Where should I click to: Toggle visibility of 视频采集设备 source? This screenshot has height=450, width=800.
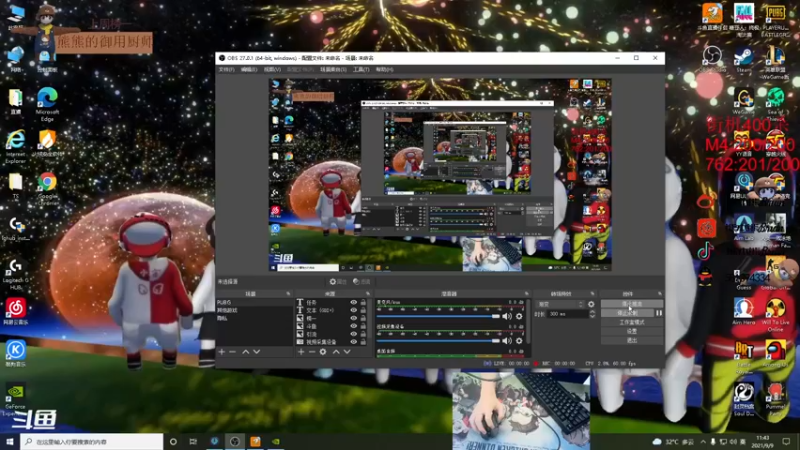tap(354, 342)
